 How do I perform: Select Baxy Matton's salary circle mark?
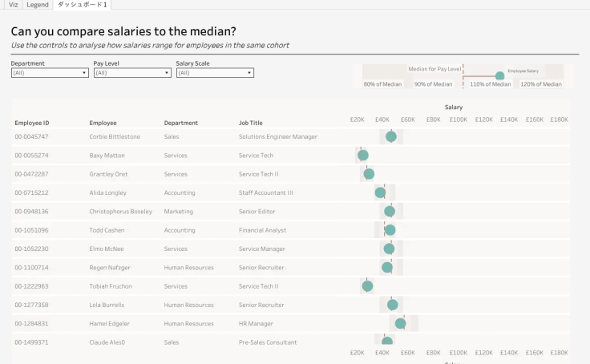coord(362,155)
